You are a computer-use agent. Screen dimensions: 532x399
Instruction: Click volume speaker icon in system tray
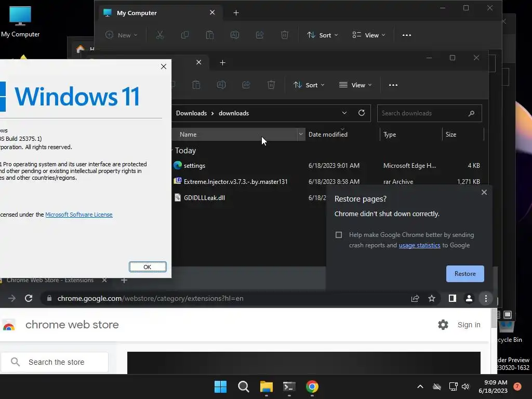click(x=465, y=387)
